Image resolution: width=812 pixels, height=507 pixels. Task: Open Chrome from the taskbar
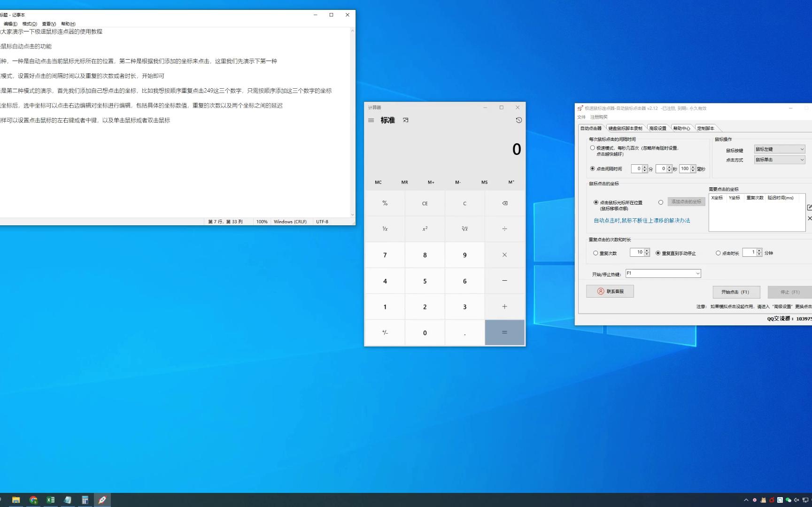pos(33,500)
